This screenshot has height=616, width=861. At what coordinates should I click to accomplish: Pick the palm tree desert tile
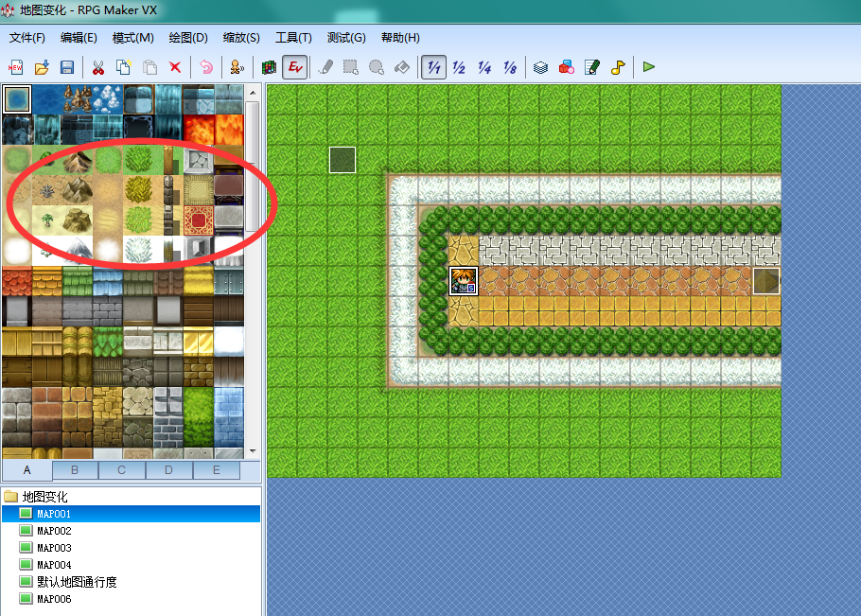point(47,220)
